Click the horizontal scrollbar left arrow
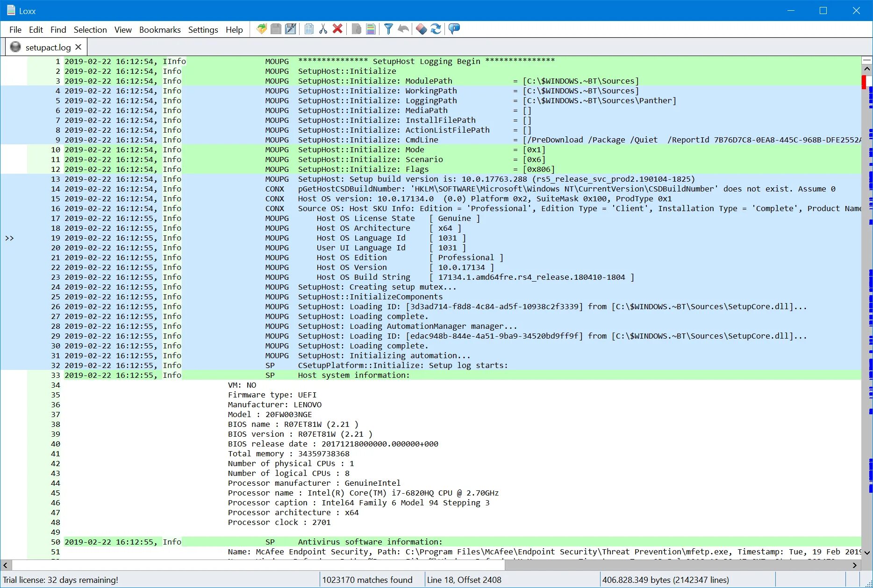Image resolution: width=873 pixels, height=588 pixels. click(x=5, y=565)
